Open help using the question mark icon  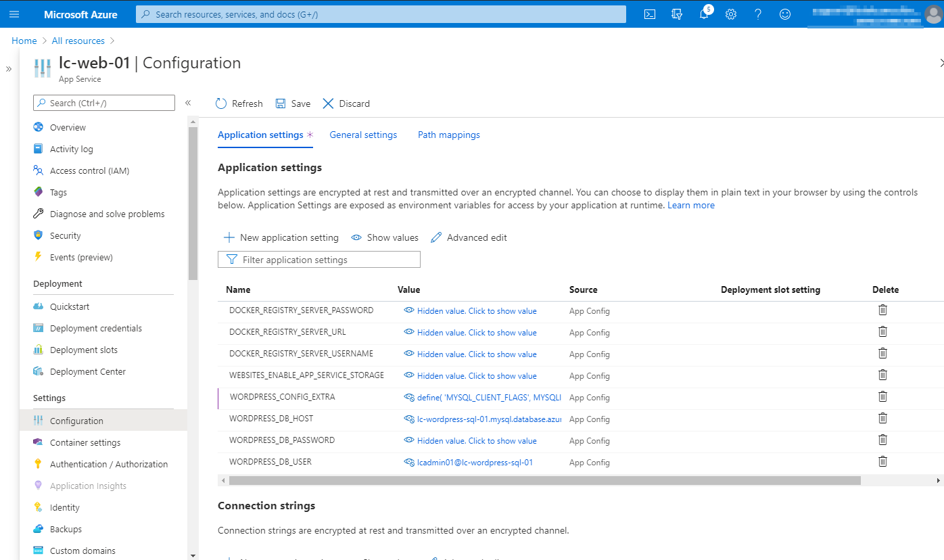[757, 14]
